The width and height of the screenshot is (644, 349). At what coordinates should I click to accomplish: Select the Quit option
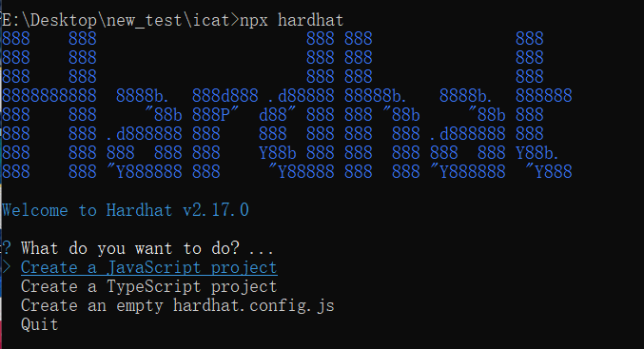point(39,325)
